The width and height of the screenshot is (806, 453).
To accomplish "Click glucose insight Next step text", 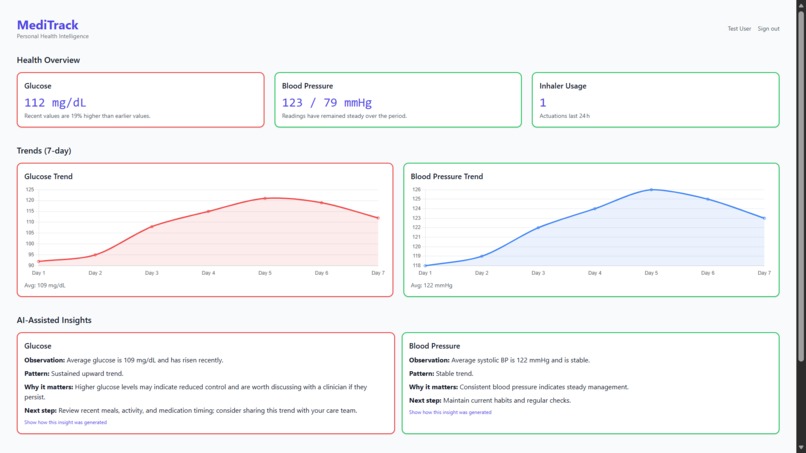I will pos(191,411).
